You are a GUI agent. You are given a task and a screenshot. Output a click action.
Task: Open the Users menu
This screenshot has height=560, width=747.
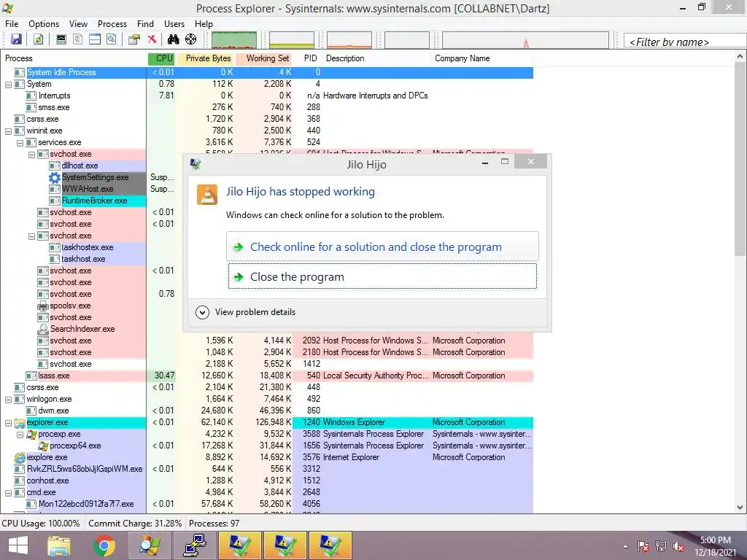[x=174, y=24]
